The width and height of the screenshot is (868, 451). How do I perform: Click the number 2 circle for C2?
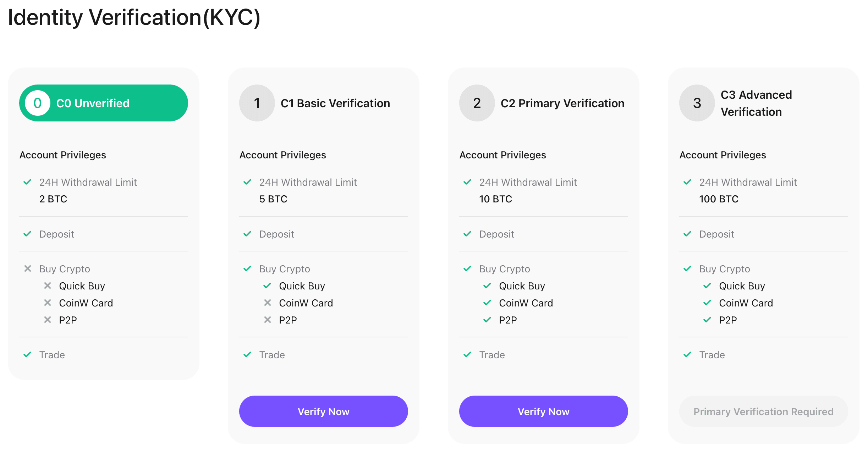click(x=477, y=103)
